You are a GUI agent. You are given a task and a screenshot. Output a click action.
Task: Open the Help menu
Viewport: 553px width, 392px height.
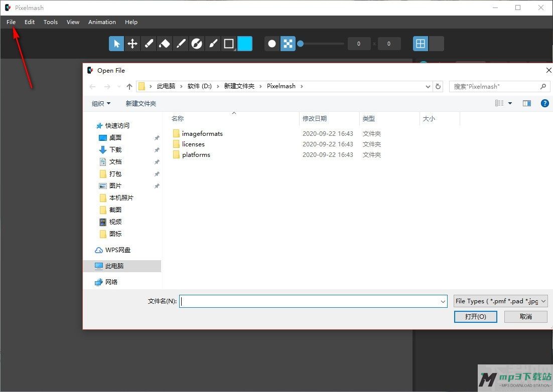point(131,22)
